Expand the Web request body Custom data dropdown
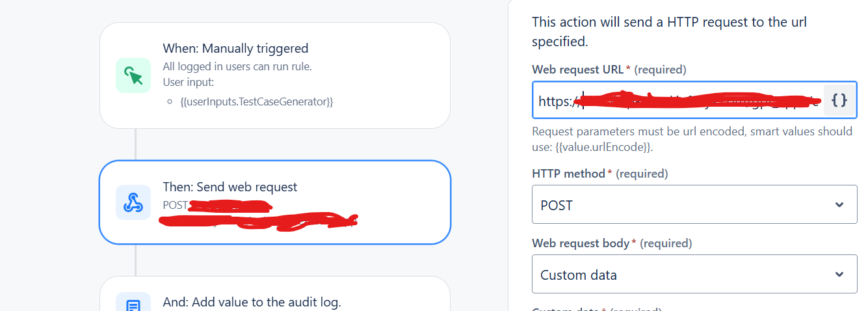 (x=694, y=274)
